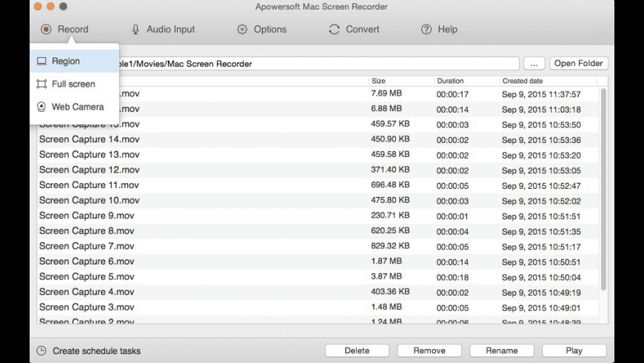The image size is (644, 363).
Task: Select Screen Capture 10.mov
Action: pos(89,200)
